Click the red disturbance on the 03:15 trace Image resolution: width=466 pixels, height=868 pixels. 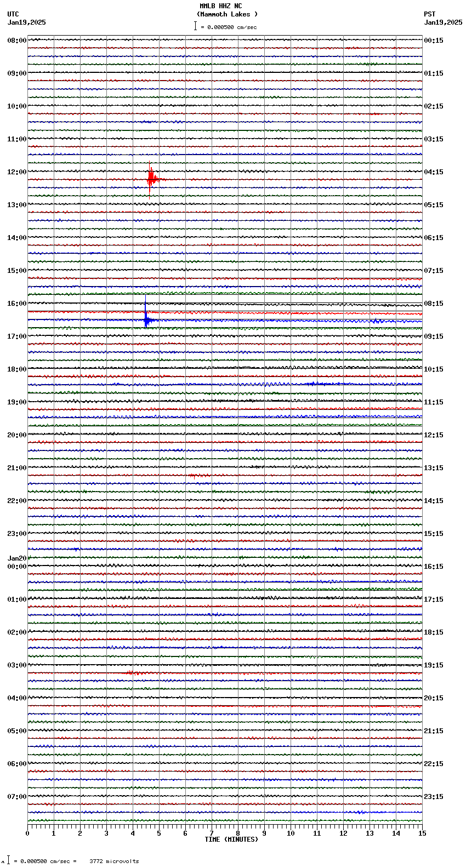135,672
